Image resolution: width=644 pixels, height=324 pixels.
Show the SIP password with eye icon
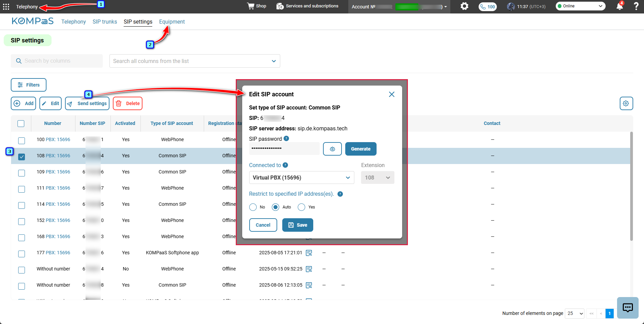pyautogui.click(x=332, y=149)
